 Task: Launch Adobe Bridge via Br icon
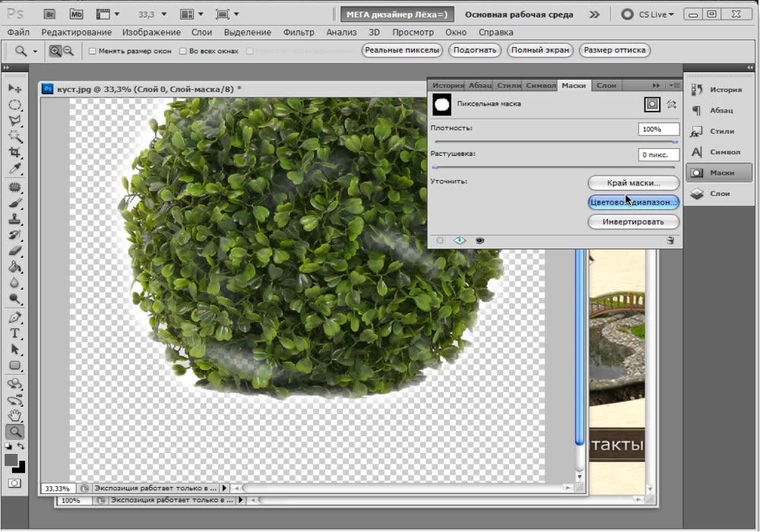[49, 14]
